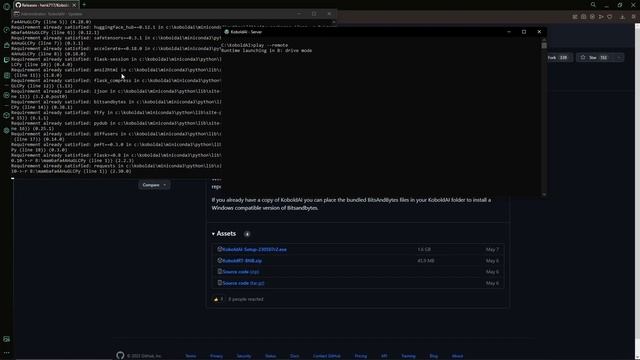This screenshot has width=640, height=360.
Task: Click the heart bookmarks toolbar icon
Action: coord(610,17)
